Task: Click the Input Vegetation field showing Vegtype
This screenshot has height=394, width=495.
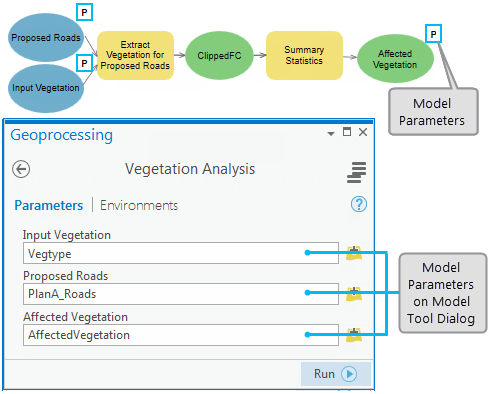Action: [x=181, y=253]
